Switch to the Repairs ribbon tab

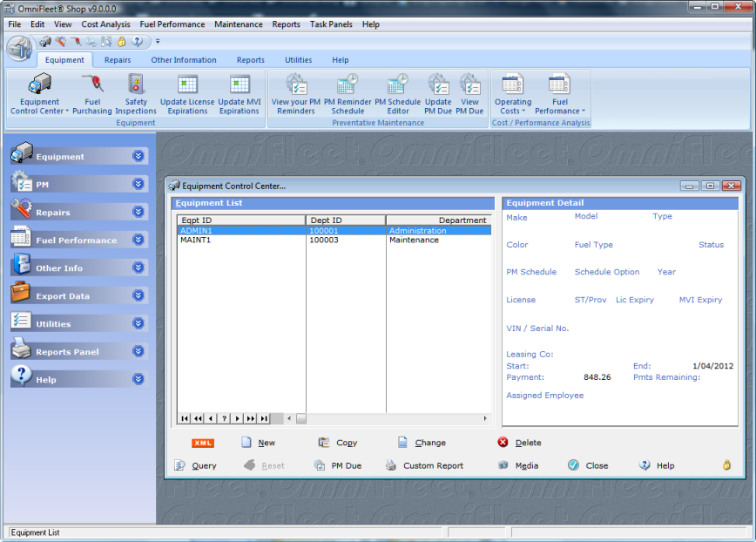[118, 60]
